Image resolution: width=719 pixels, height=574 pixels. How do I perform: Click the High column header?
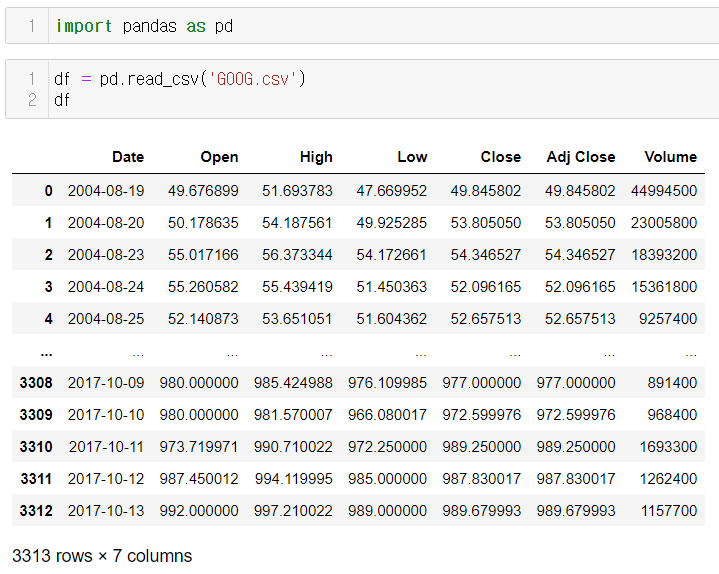pyautogui.click(x=316, y=157)
